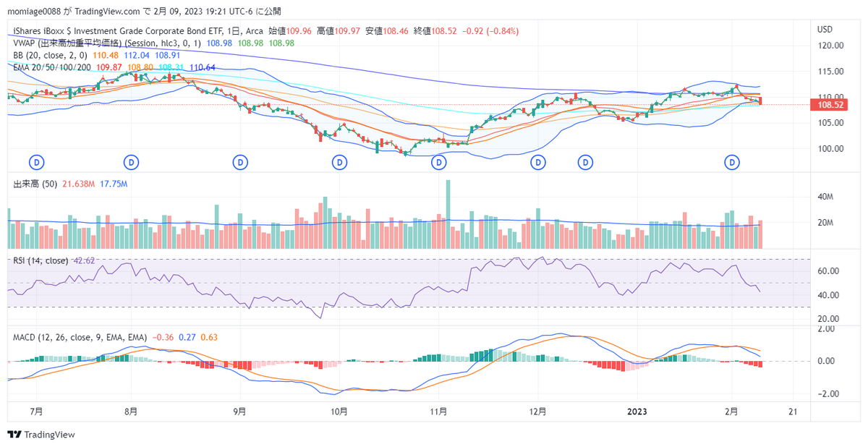Click the 60.00 RSI axis label
The image size is (868, 447).
click(828, 271)
